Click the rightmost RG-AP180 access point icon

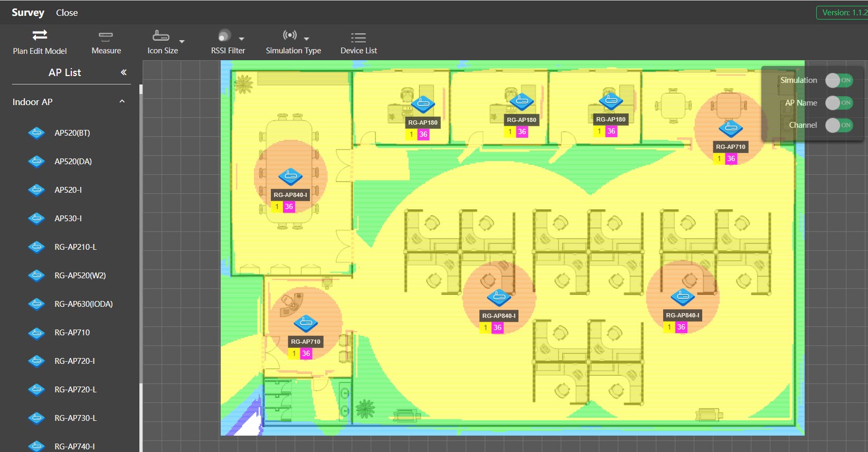(x=611, y=101)
